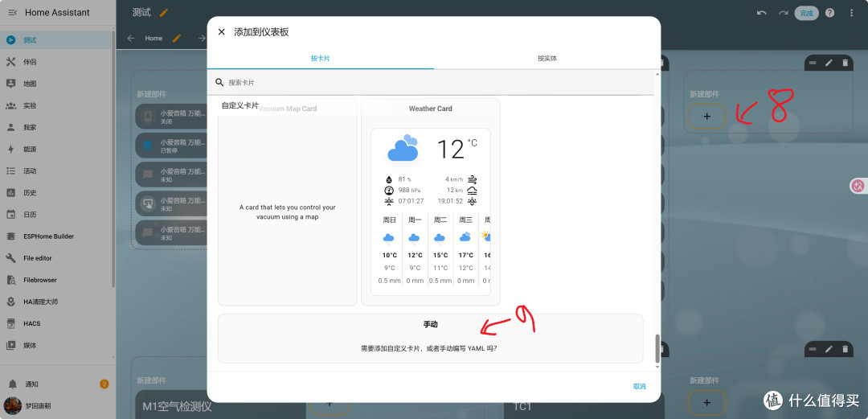Click 取消 to cancel dialog

(x=640, y=386)
